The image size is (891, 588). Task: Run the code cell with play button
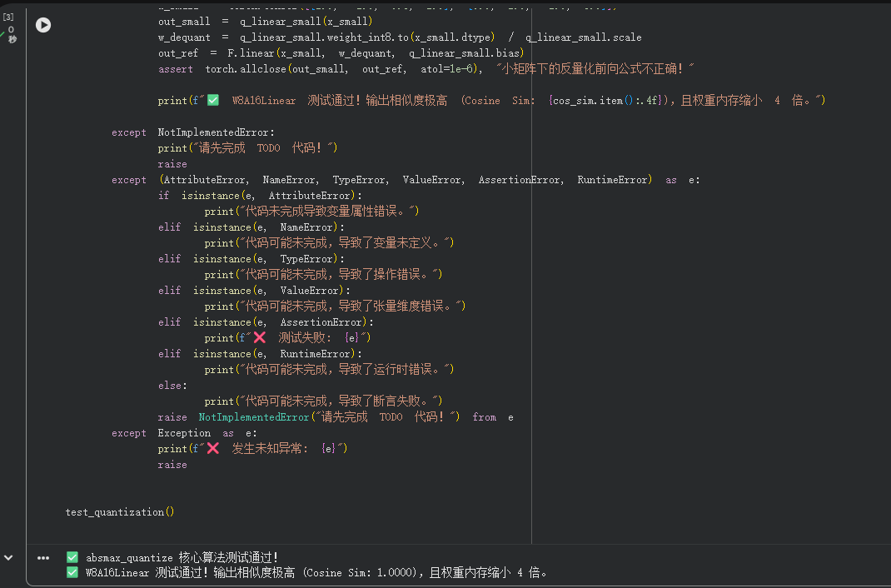click(43, 25)
